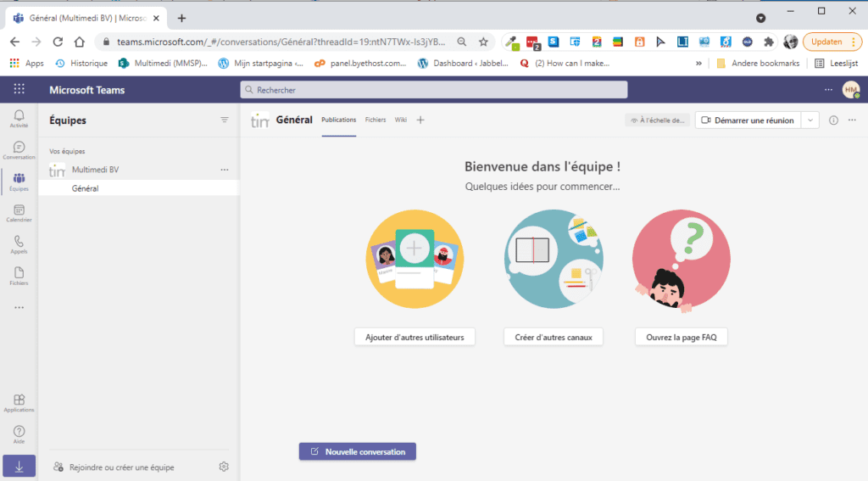Open the Appels section
868x481 pixels.
pyautogui.click(x=19, y=245)
